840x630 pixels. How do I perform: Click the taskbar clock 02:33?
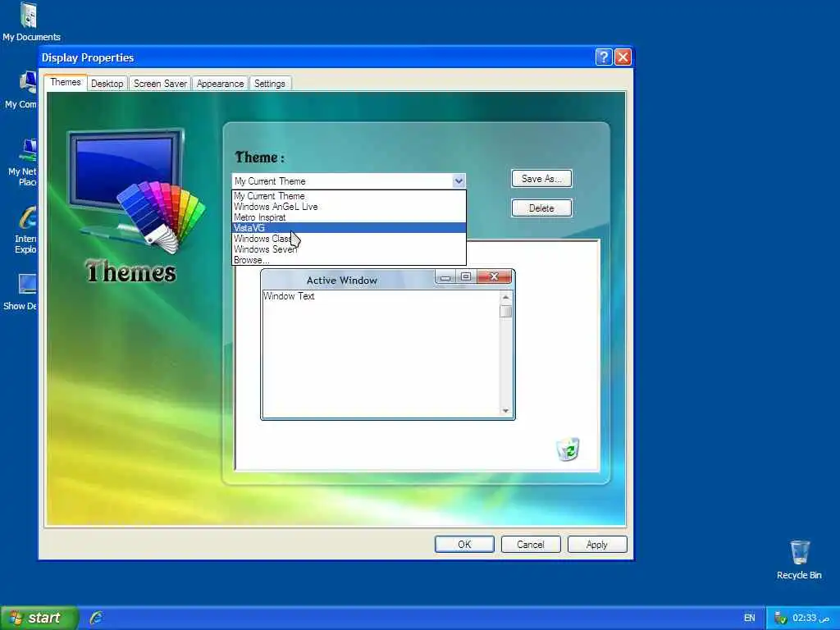point(811,619)
